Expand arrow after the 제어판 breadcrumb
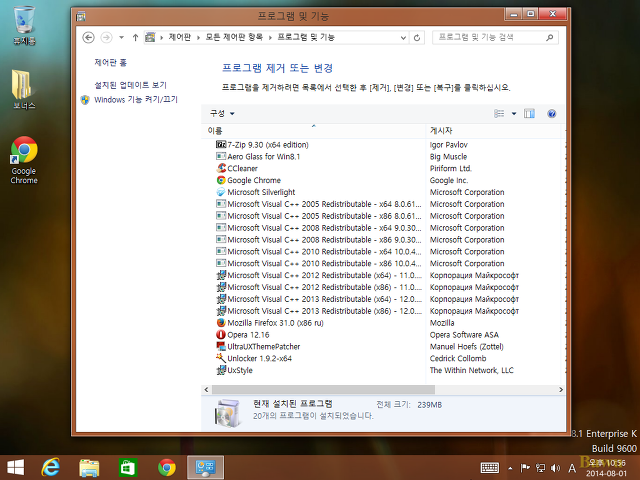The image size is (640, 480). 198,38
